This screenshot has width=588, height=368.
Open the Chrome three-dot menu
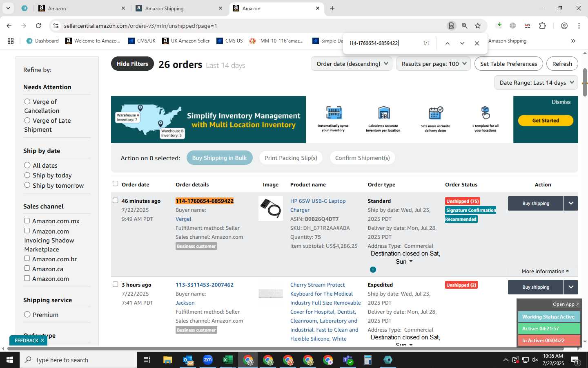(x=579, y=26)
